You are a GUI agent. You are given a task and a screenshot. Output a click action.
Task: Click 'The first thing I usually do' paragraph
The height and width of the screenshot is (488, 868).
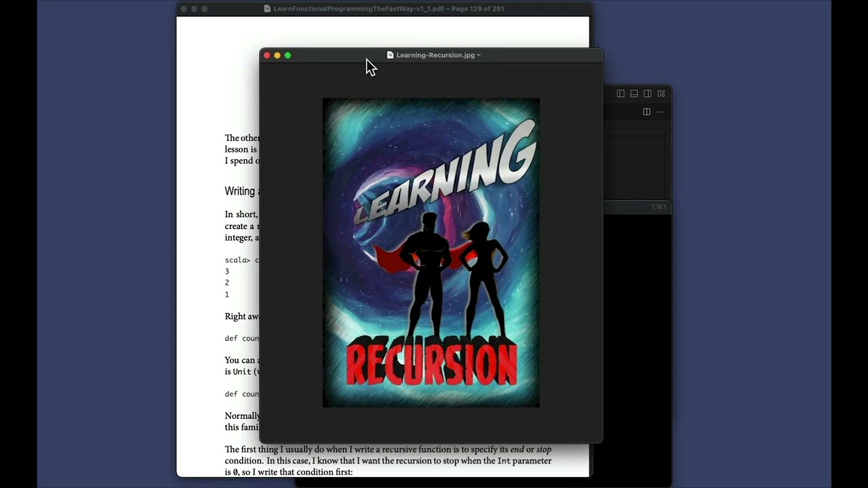388,460
